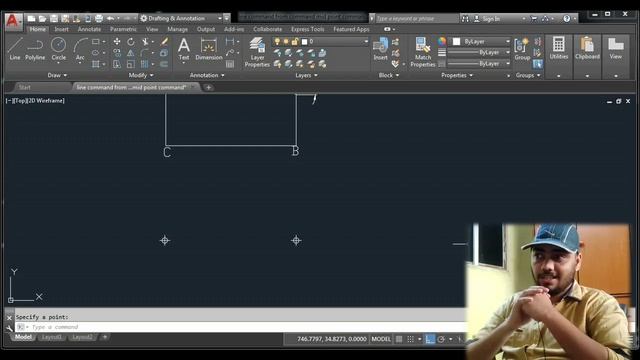Click the object color wheel swatch
The image size is (640, 360).
pos(442,42)
